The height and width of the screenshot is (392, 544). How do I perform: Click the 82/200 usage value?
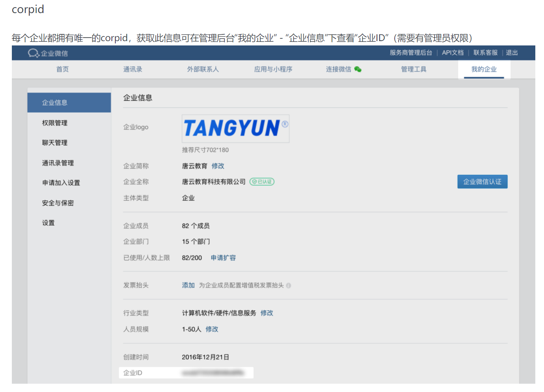[192, 258]
